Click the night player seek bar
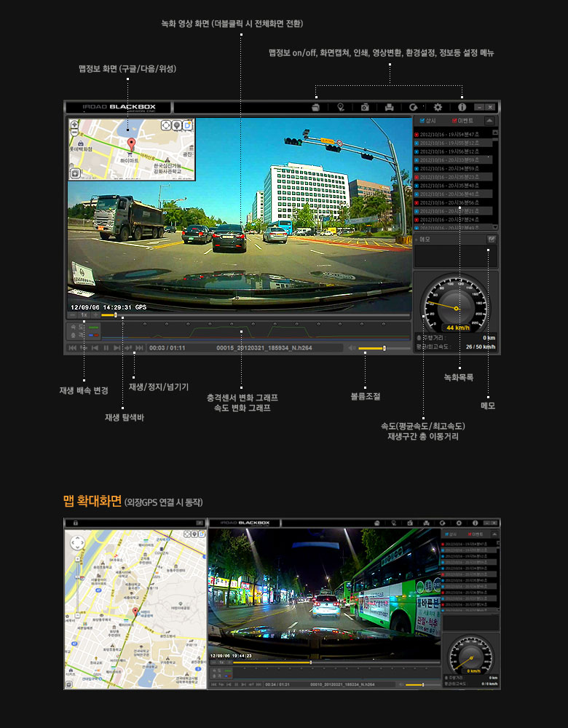This screenshot has height=728, width=568. pos(335,662)
